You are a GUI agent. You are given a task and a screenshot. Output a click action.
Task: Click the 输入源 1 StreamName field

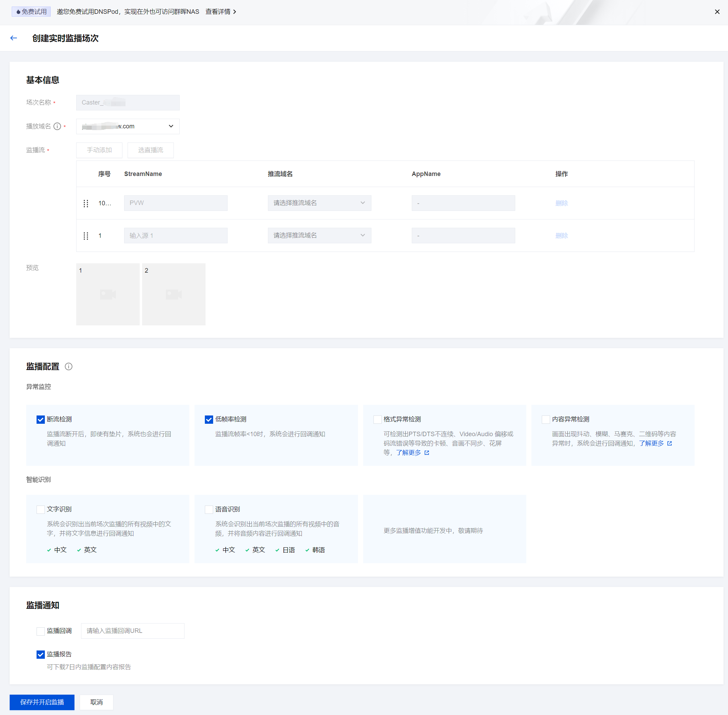pos(176,235)
